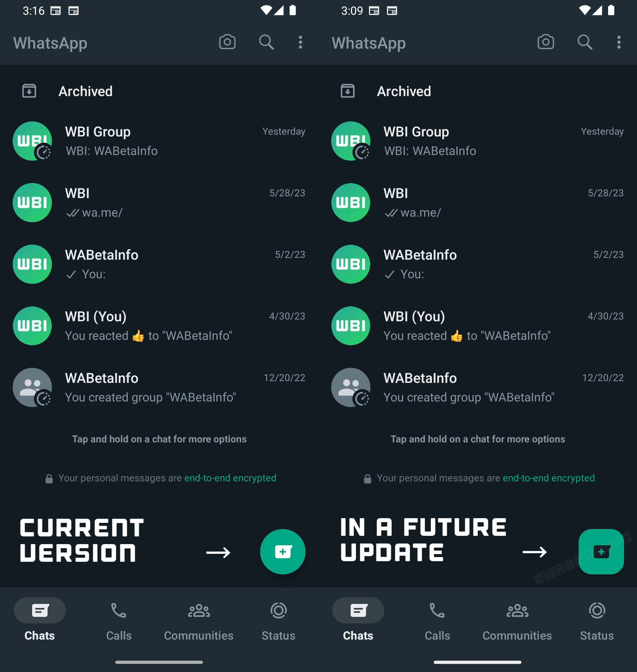Open Status tab on left screen

click(x=278, y=620)
